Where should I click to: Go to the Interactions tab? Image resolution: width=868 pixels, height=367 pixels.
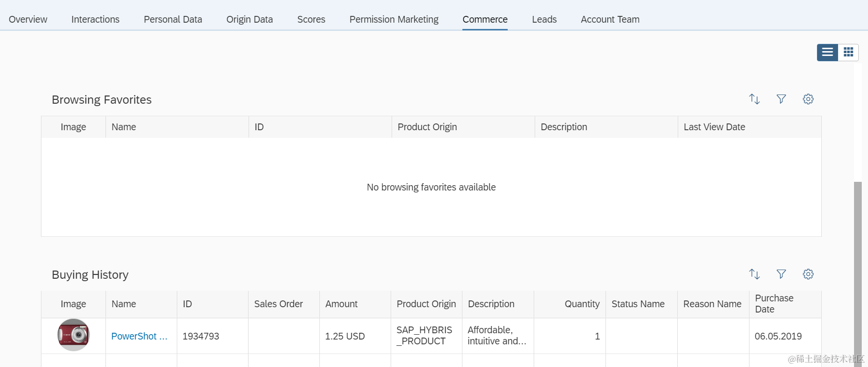coord(95,19)
